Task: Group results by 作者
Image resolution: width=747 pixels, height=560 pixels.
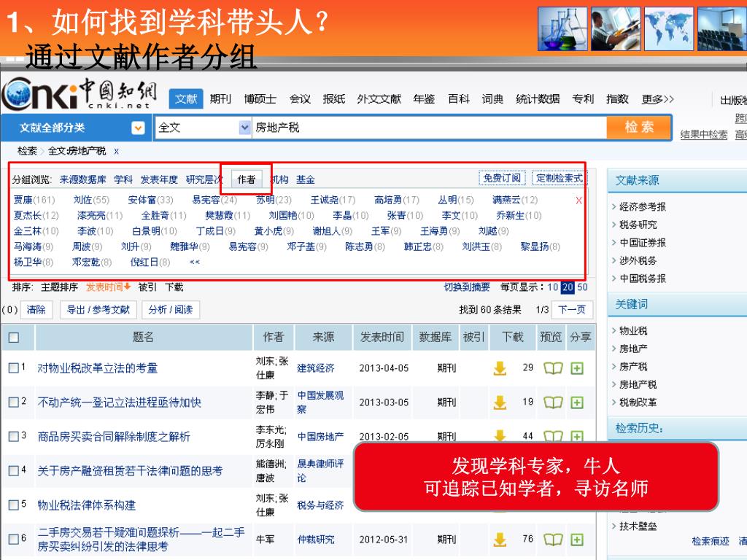Action: [x=247, y=179]
